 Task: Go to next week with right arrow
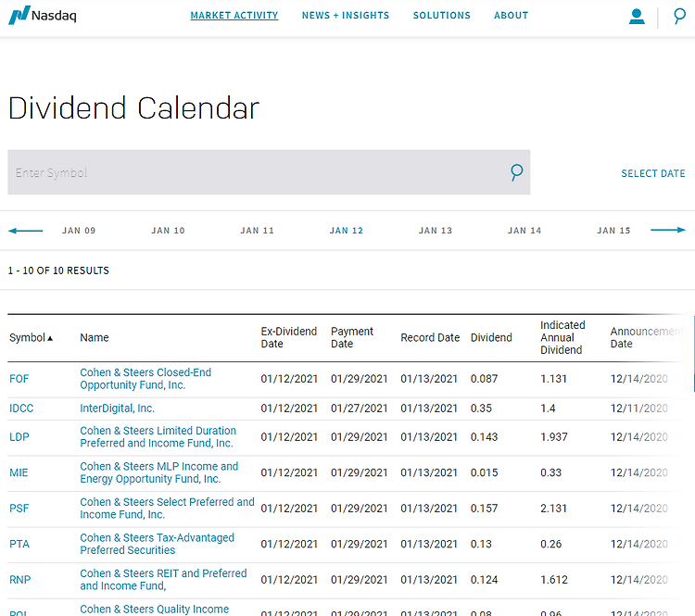tap(668, 230)
